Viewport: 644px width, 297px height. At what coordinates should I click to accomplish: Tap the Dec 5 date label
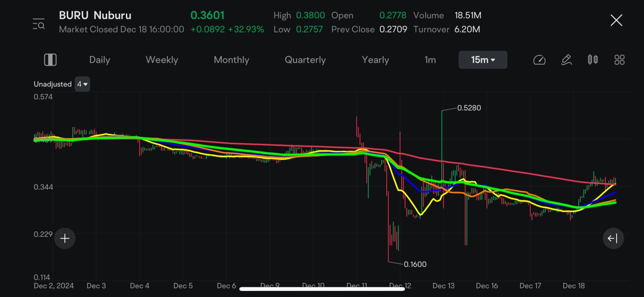click(x=183, y=286)
